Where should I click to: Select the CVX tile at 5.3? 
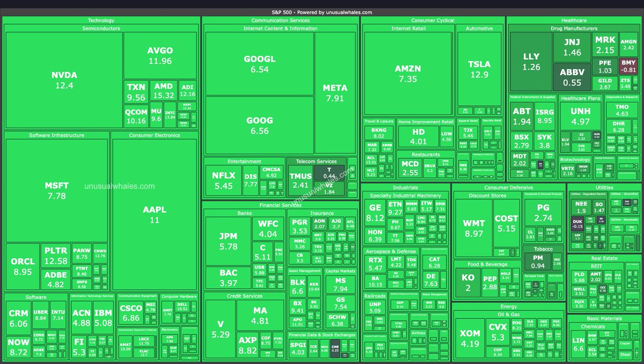click(497, 332)
